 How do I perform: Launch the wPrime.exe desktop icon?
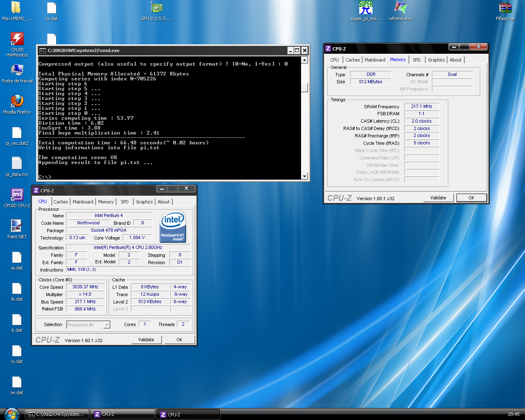400,7
